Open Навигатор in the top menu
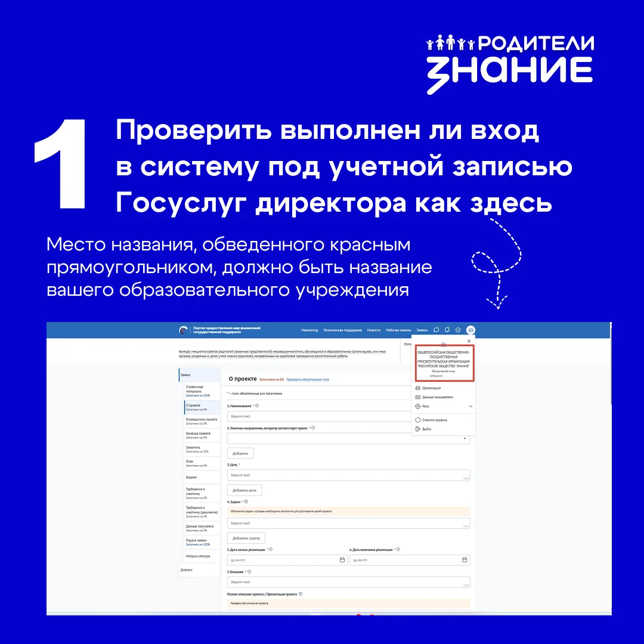This screenshot has height=644, width=644. tap(309, 330)
